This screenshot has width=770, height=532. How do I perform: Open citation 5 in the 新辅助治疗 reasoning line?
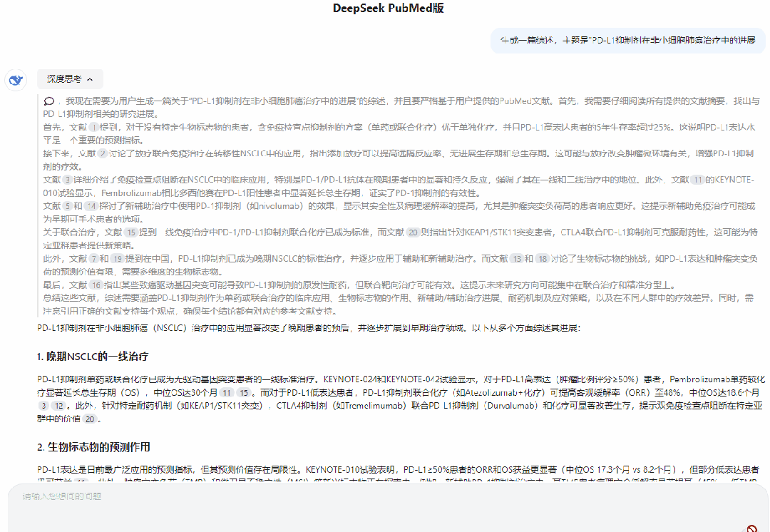[67, 206]
